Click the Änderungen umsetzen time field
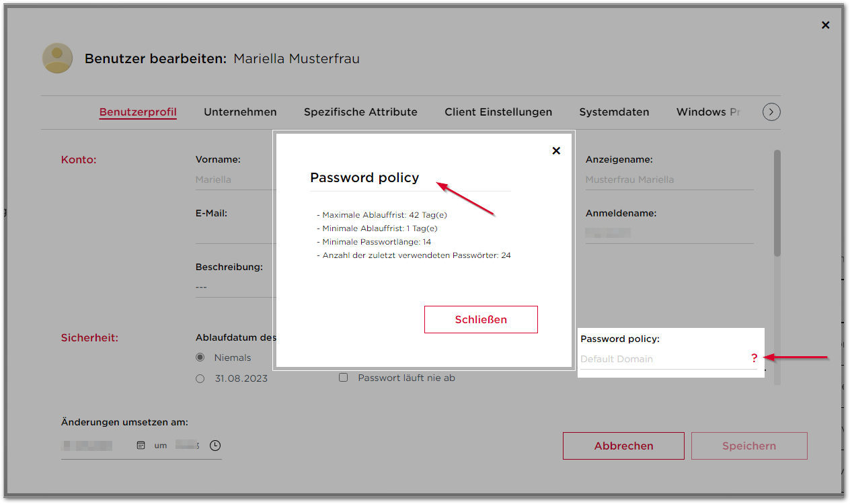The width and height of the screenshot is (850, 504). coord(188,446)
